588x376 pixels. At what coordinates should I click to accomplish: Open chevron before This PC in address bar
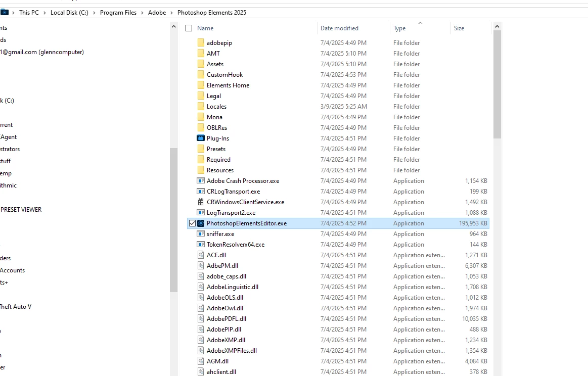(x=14, y=13)
